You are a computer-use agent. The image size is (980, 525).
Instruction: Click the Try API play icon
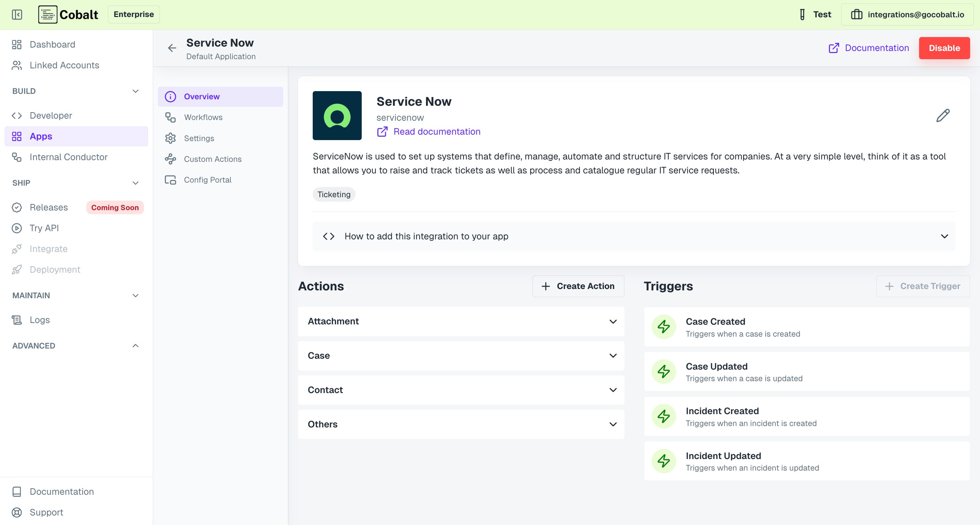pos(17,228)
